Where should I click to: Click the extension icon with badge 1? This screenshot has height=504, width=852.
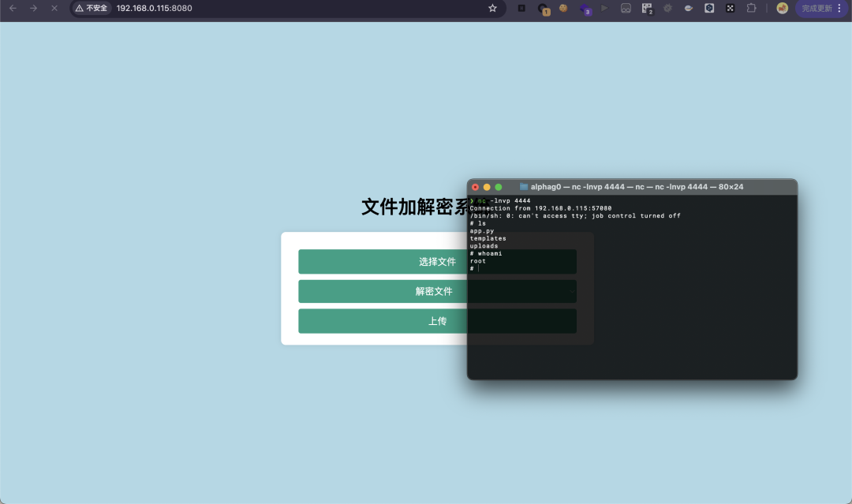(543, 9)
